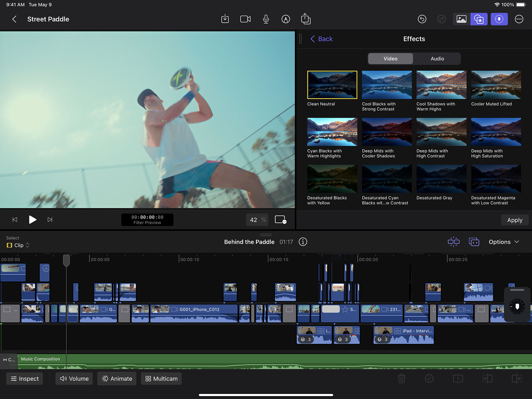Toggle the Effects browser panel
Screen dimensions: 532x399
click(479, 19)
